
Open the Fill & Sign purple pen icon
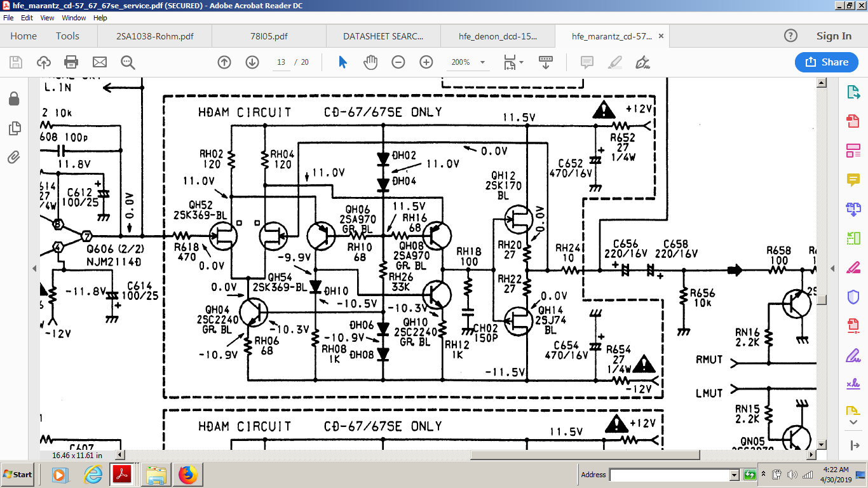tap(853, 355)
